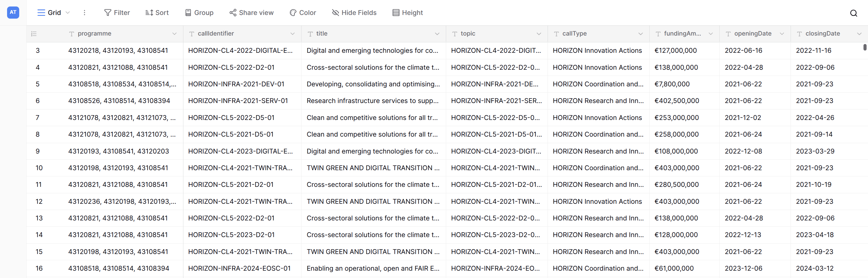The image size is (868, 278).
Task: Click the €402,500,000 funding amount cell
Action: (677, 101)
